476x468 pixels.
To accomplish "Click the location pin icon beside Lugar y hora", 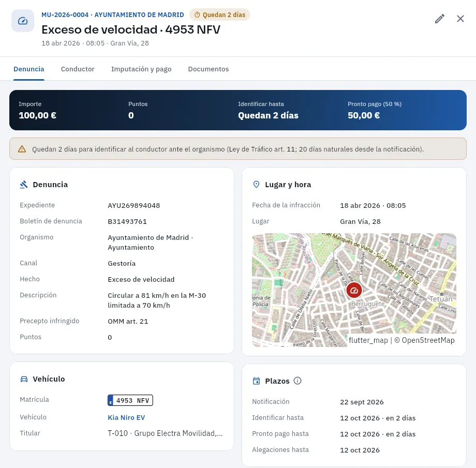I will pos(256,185).
